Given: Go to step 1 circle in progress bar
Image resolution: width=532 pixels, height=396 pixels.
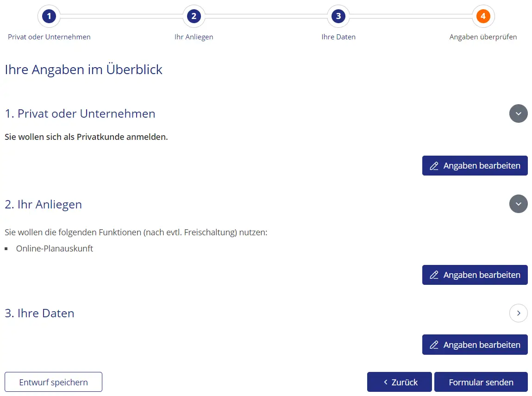Looking at the screenshot, I should pos(49,17).
